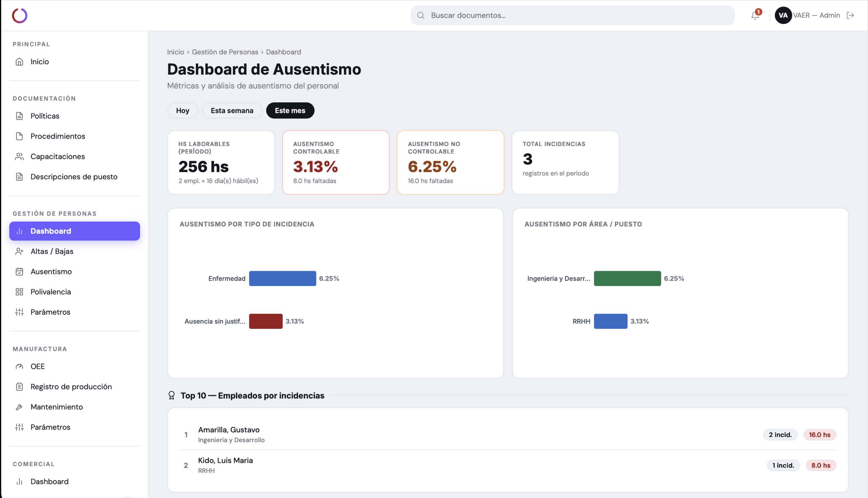The width and height of the screenshot is (868, 498).
Task: Click the circular app logo
Action: [19, 15]
